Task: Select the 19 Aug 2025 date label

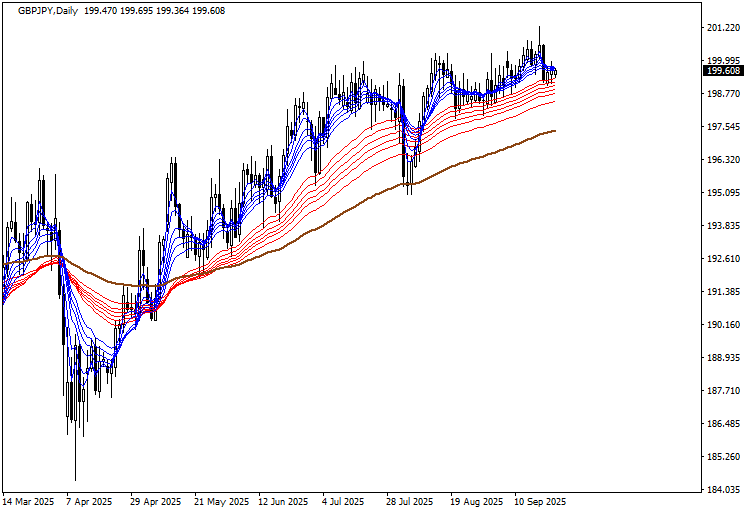Action: (476, 501)
